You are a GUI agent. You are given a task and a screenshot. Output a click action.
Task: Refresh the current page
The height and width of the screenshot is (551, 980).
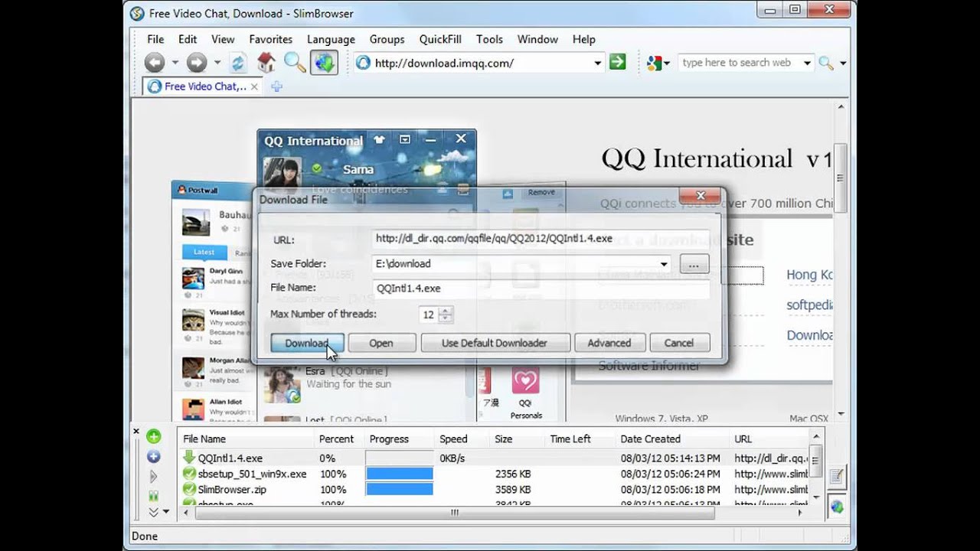[x=238, y=63]
